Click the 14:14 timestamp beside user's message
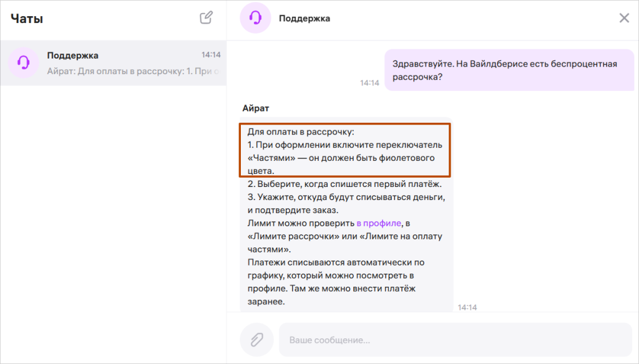This screenshot has height=364, width=639. click(369, 83)
